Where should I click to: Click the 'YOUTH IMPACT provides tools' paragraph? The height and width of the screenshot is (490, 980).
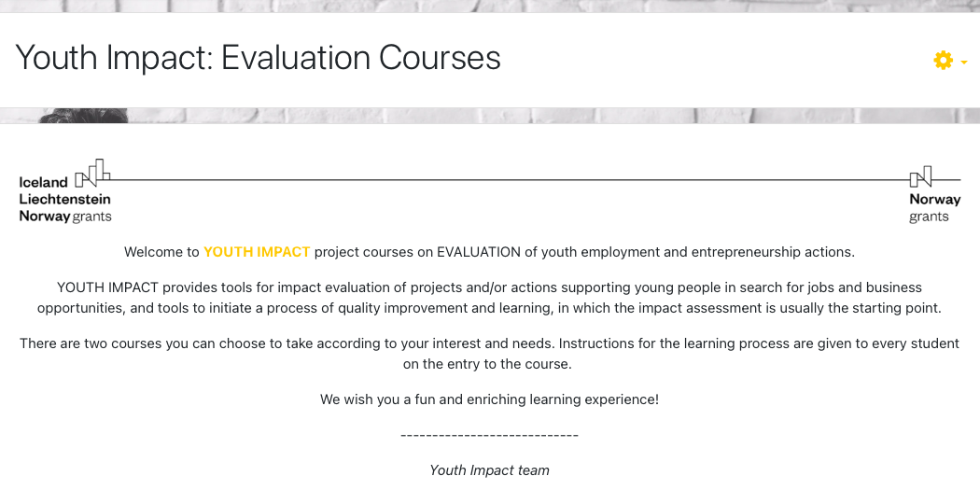coord(489,287)
